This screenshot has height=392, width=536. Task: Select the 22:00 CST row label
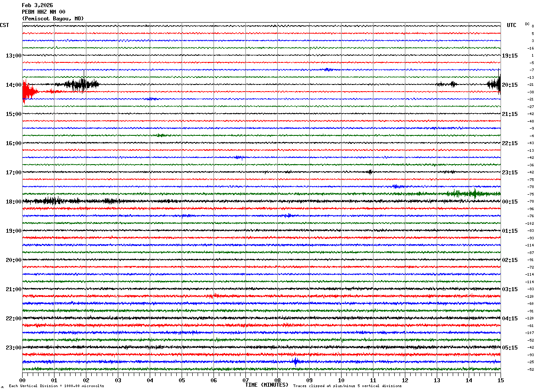13,319
